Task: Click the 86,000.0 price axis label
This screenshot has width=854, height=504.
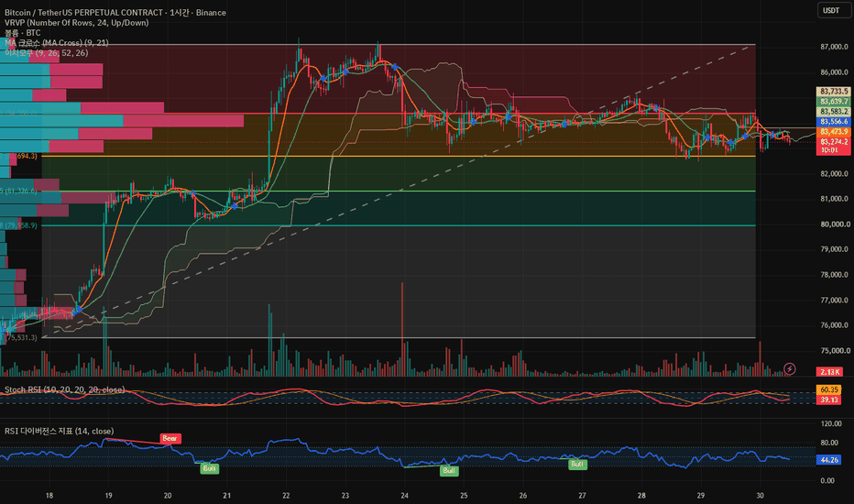Action: tap(834, 71)
